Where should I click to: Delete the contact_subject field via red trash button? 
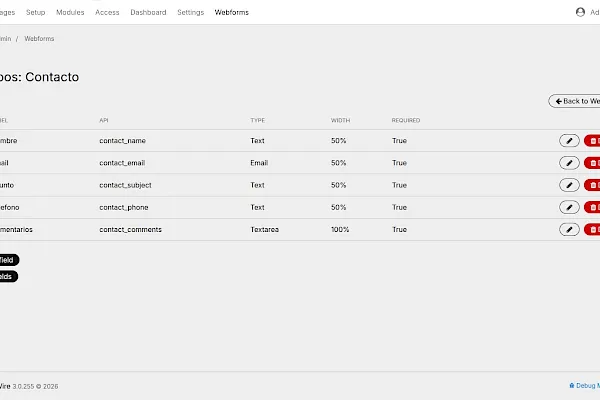pyautogui.click(x=592, y=185)
